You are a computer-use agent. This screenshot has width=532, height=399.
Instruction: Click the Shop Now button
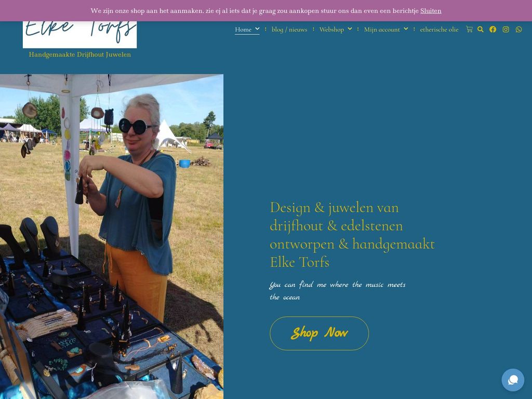(320, 333)
